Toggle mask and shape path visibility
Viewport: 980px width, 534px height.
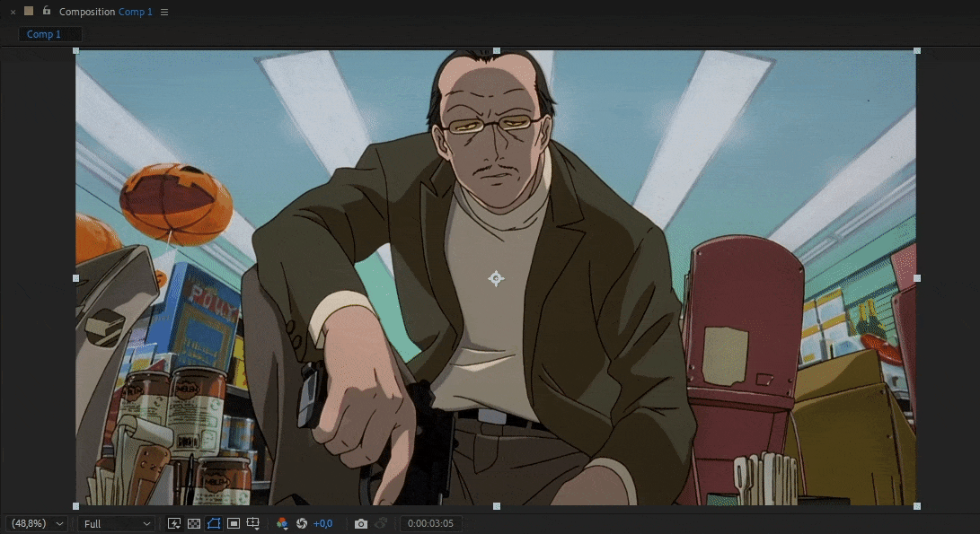pyautogui.click(x=214, y=523)
